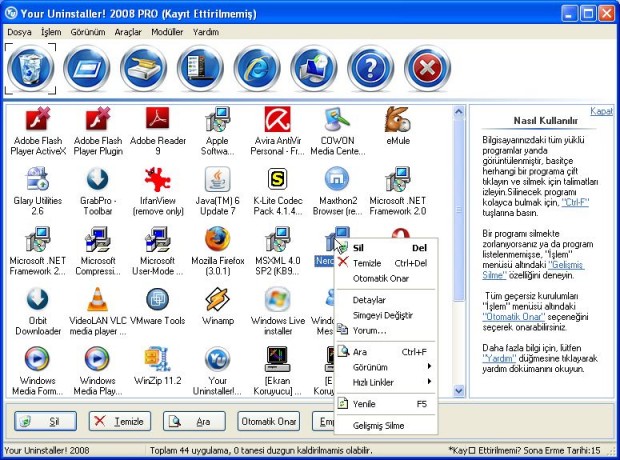
Task: Select Orbit Downloader program icon
Action: tap(38, 312)
